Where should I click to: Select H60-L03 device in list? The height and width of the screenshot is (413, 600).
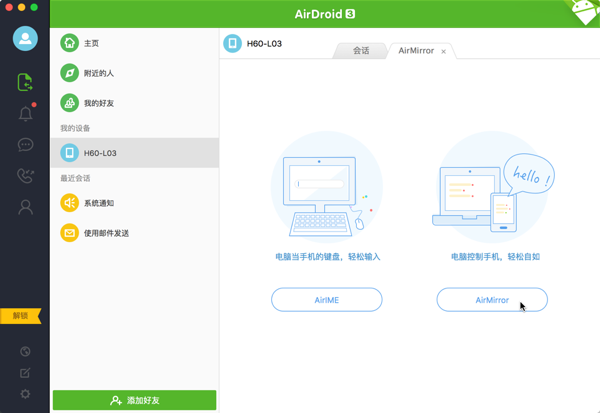click(134, 153)
